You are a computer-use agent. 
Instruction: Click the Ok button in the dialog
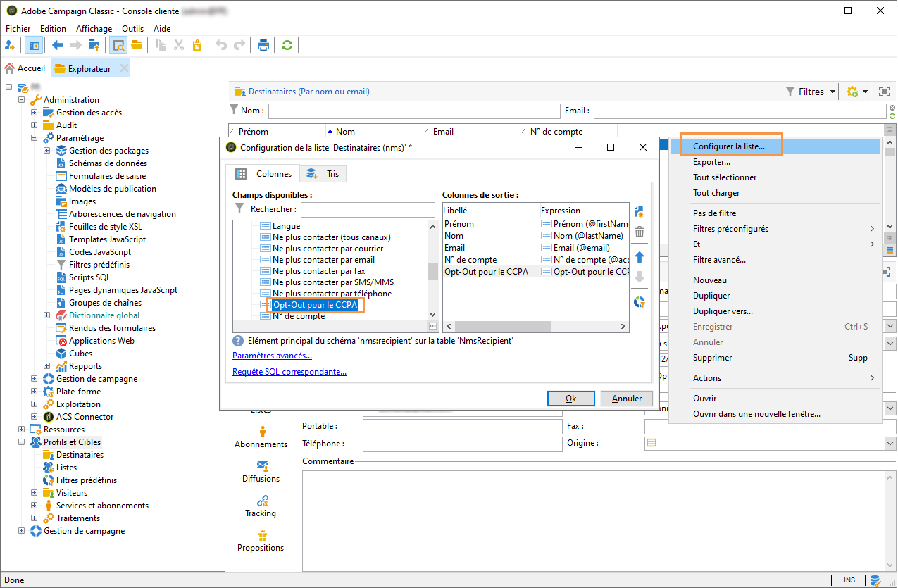[570, 399]
